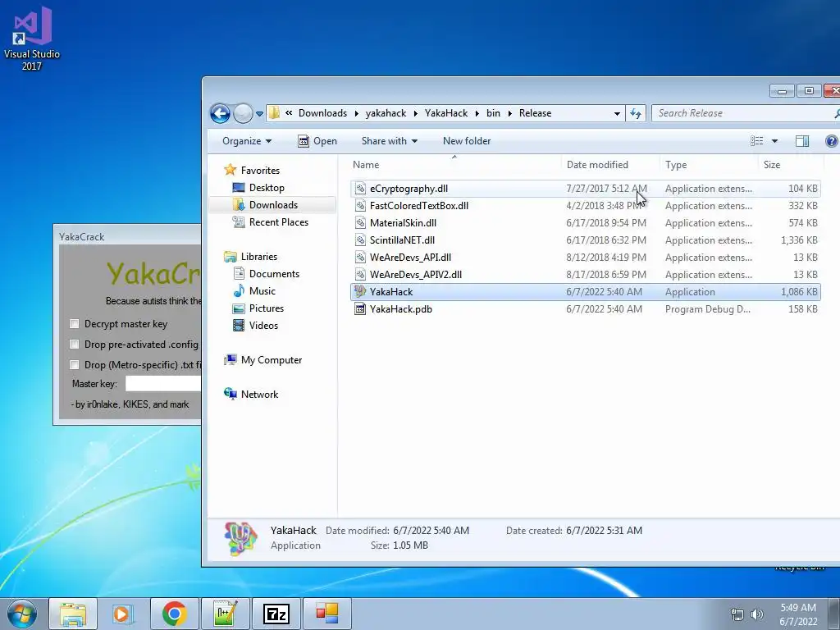Select the WeAreDevs_API.dll file
Viewport: 840px width, 630px height.
[x=585, y=257]
